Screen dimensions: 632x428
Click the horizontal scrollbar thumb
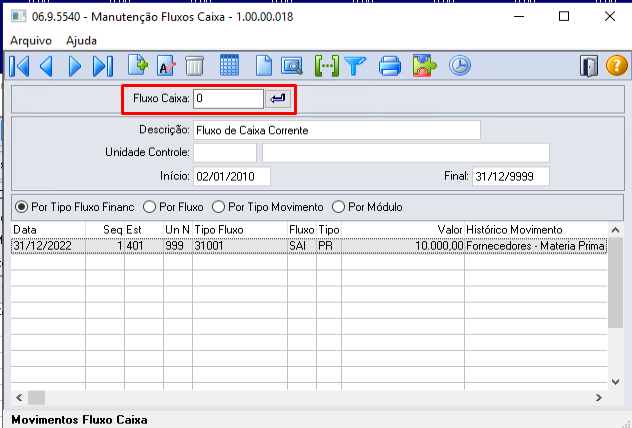36,398
